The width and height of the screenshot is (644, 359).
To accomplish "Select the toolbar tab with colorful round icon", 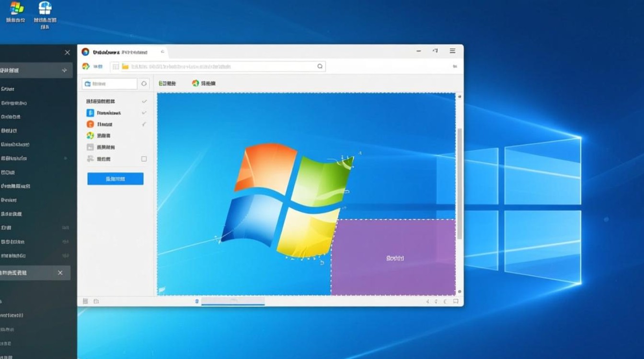I will tap(204, 83).
